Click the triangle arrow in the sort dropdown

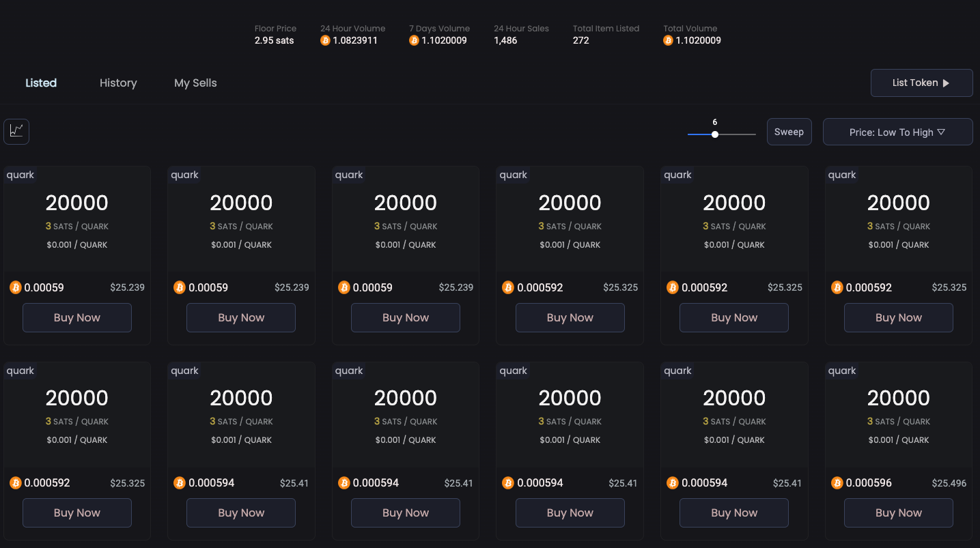(941, 132)
